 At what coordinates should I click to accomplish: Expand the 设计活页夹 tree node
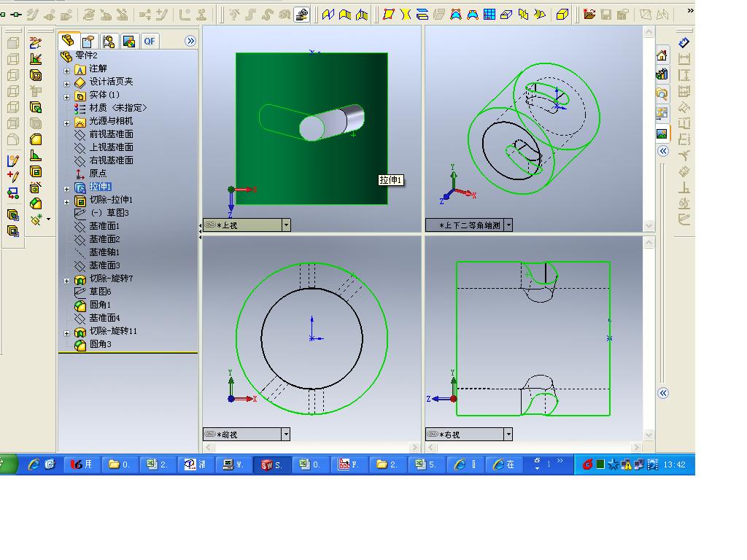pos(66,84)
